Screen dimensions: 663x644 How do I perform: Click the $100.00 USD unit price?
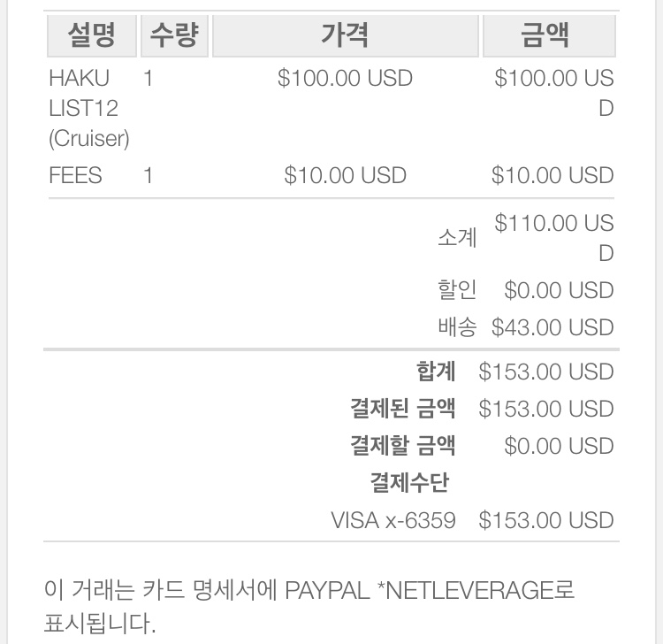tap(345, 78)
